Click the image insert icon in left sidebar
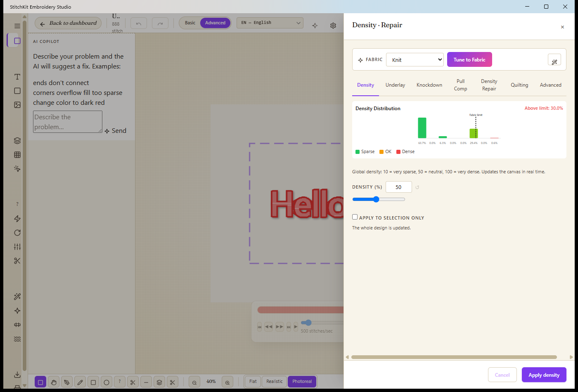The width and height of the screenshot is (578, 392). coord(17,105)
